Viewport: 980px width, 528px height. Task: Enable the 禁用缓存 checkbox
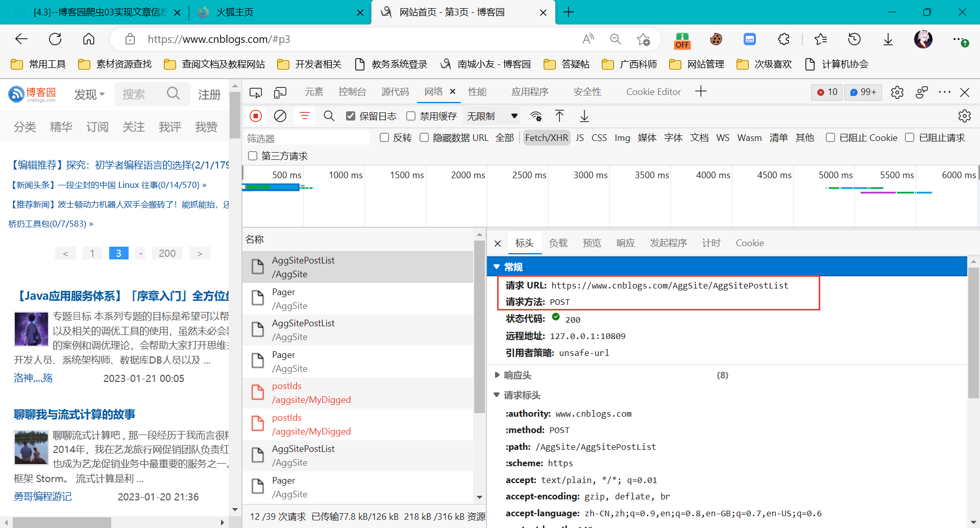411,116
